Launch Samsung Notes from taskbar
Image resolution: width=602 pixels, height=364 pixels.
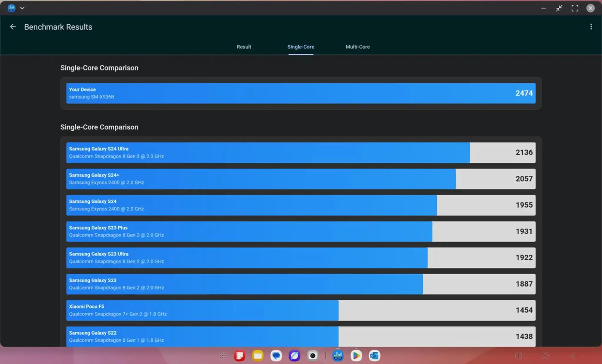pyautogui.click(x=240, y=355)
